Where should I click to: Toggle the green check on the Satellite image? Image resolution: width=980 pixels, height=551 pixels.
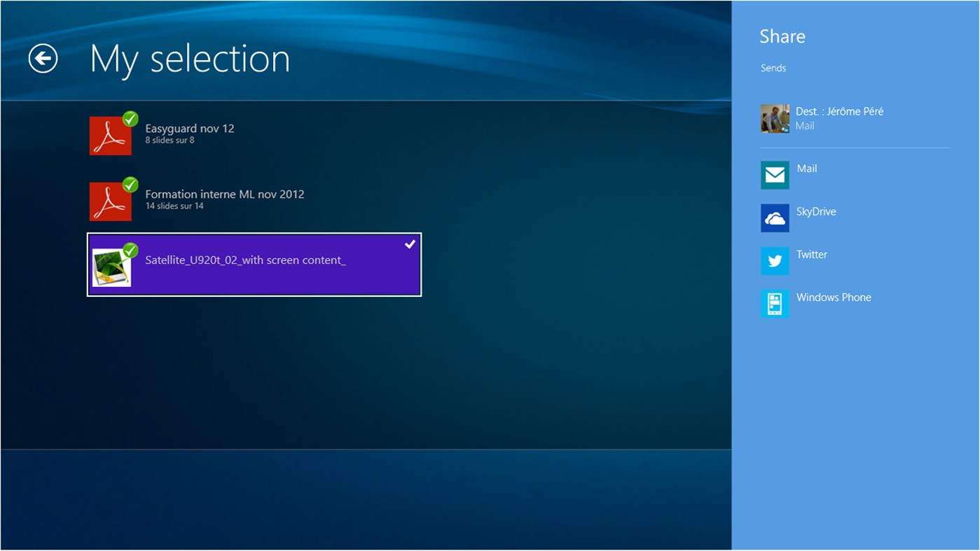pyautogui.click(x=130, y=251)
